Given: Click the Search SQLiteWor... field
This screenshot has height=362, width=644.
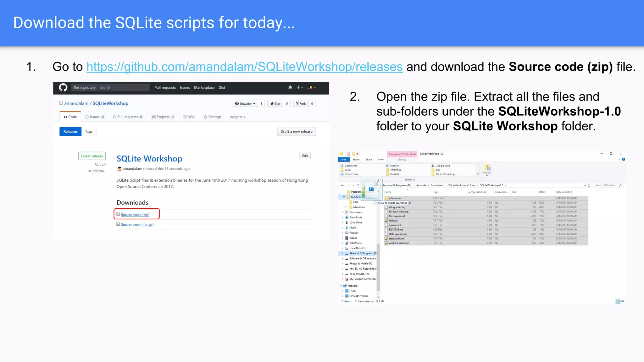Looking at the screenshot, I should [x=608, y=185].
